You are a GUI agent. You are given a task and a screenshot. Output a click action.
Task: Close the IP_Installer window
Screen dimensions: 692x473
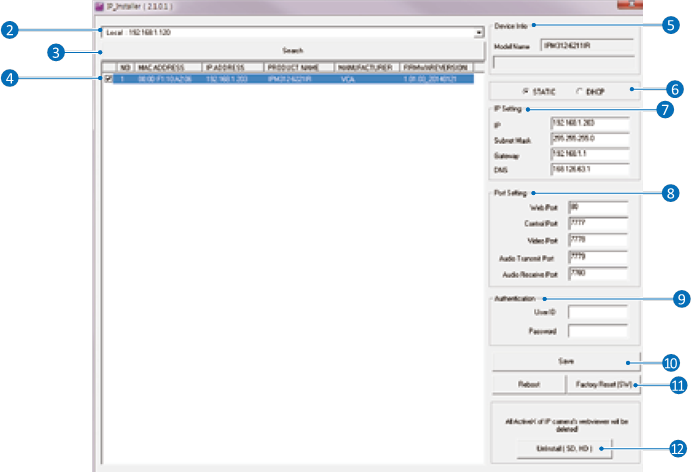tap(630, 6)
